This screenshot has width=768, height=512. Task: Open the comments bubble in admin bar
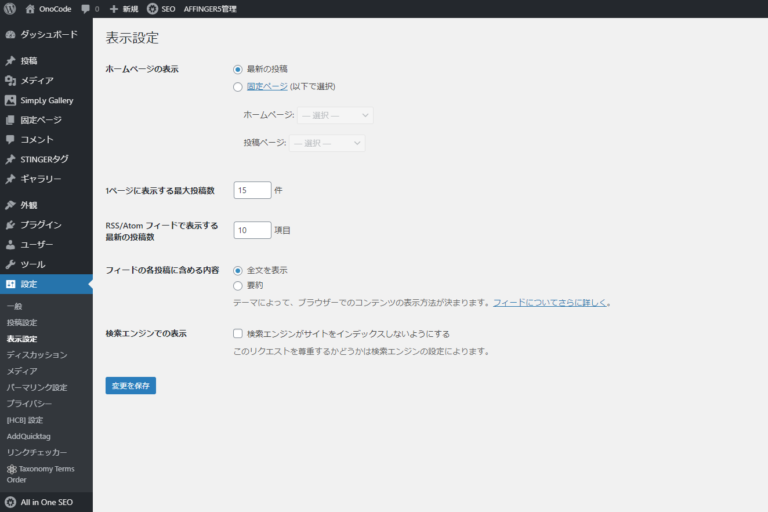[x=85, y=9]
